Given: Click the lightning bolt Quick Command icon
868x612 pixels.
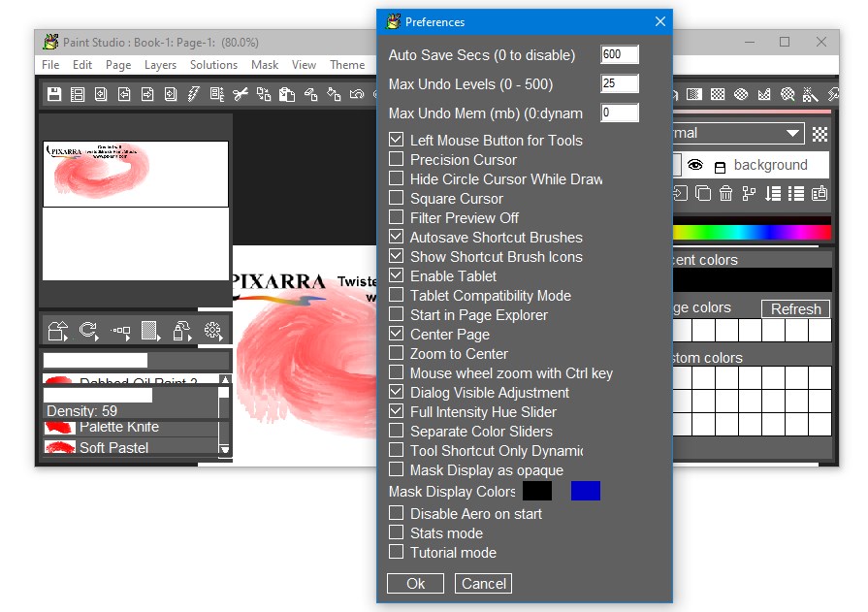Looking at the screenshot, I should point(193,94).
